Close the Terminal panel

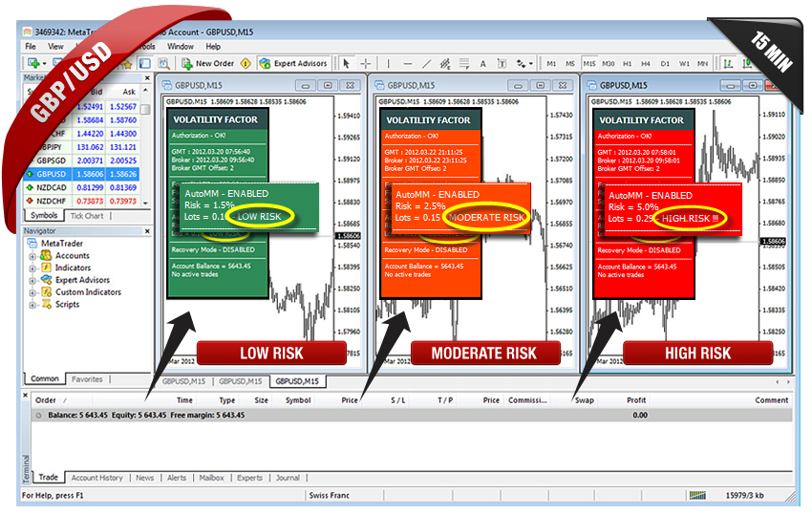click(26, 395)
